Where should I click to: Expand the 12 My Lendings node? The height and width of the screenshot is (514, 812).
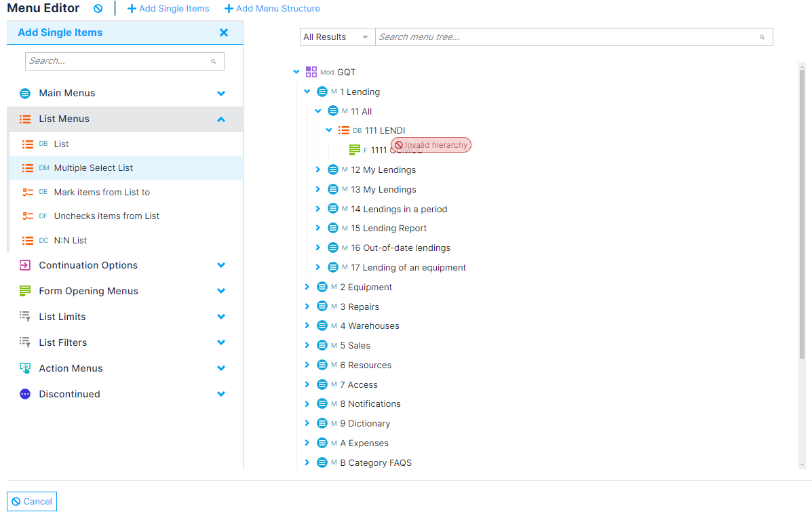click(x=318, y=170)
